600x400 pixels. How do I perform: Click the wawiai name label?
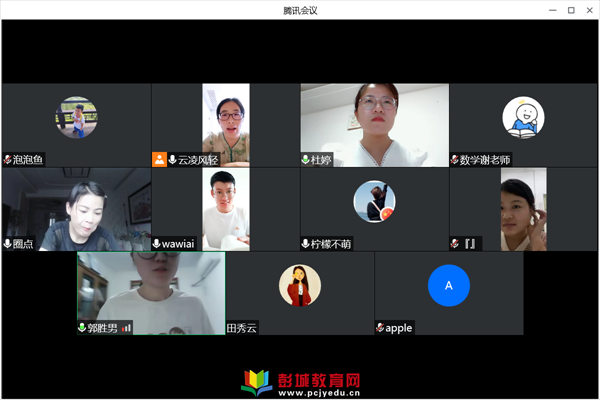[x=178, y=243]
